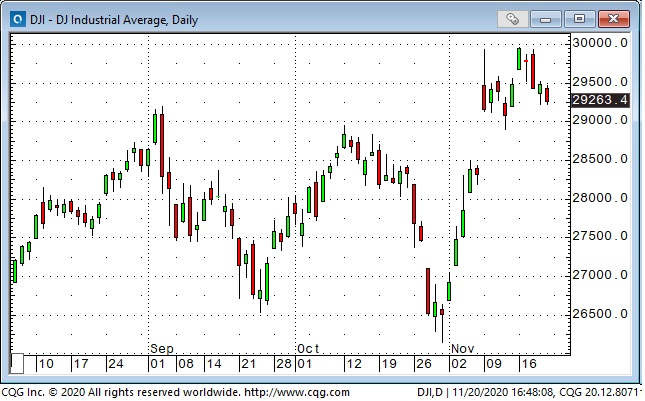Click the Nov month label
Image resolution: width=645 pixels, height=401 pixels.
pyautogui.click(x=462, y=349)
